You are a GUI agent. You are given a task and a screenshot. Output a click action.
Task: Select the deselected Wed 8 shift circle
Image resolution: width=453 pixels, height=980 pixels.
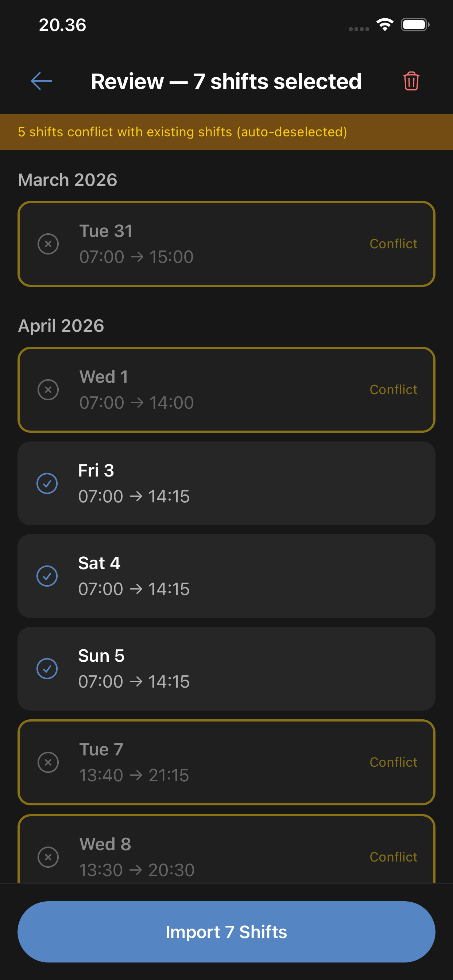pos(48,857)
